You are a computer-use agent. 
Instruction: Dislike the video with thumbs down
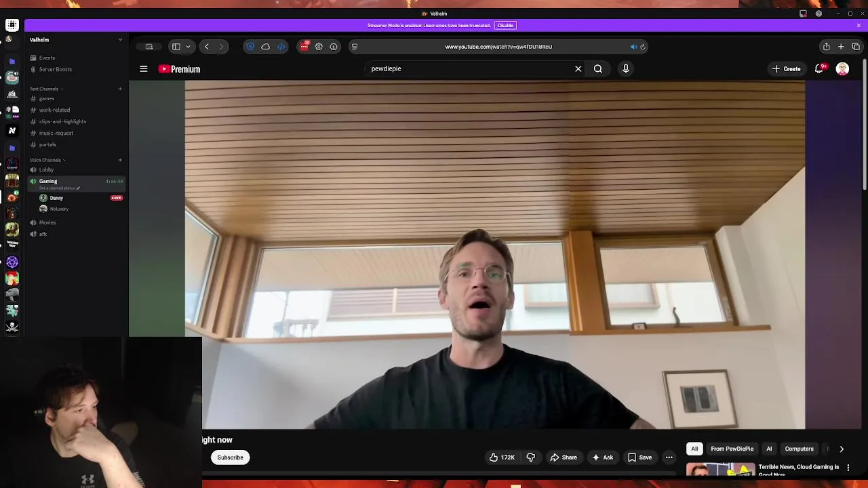pyautogui.click(x=531, y=457)
